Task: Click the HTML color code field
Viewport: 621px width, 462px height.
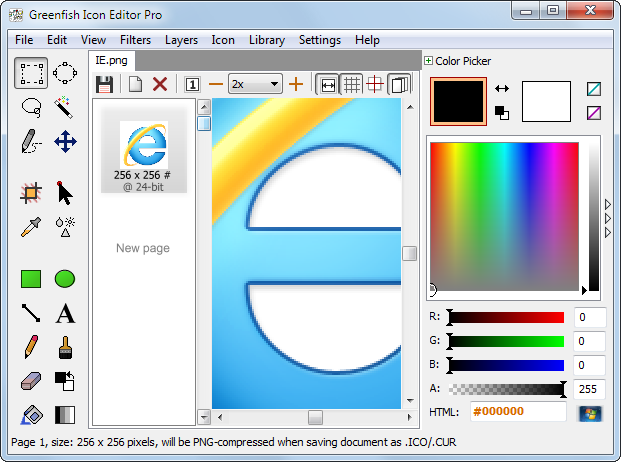Action: 518,412
